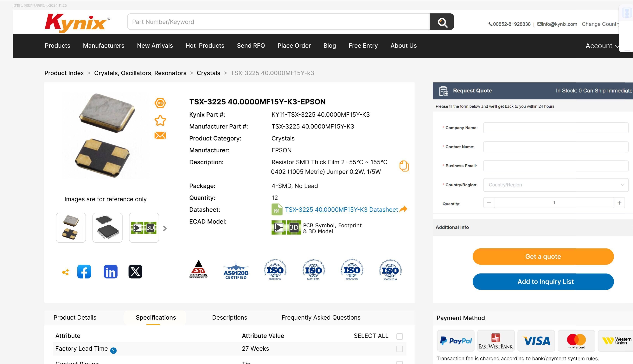
Task: Select the black IC chip thumbnail
Action: coord(107,228)
